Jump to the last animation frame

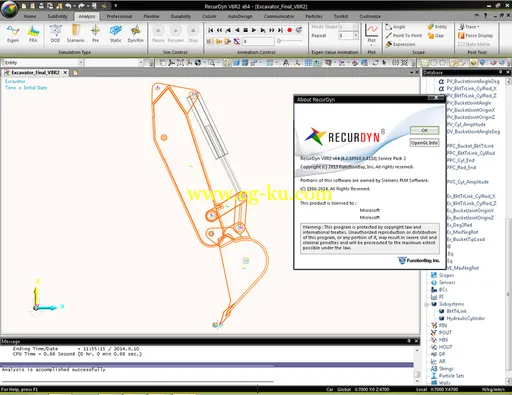click(x=280, y=30)
